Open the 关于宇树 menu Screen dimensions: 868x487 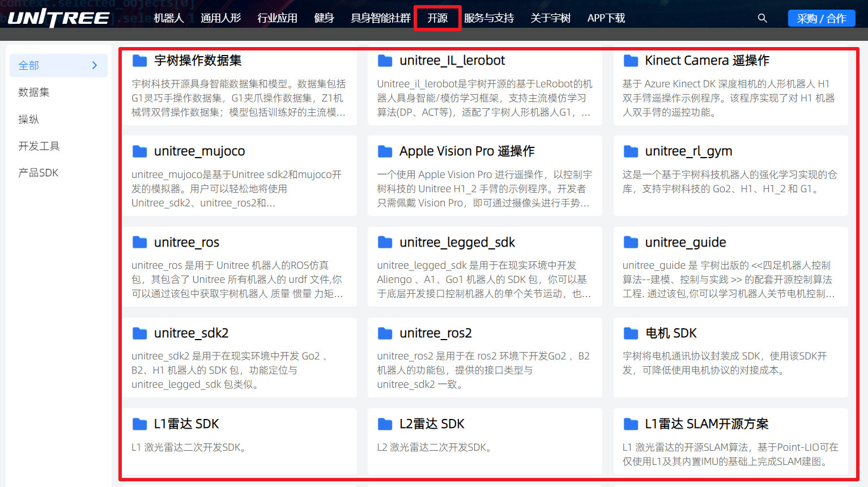(x=551, y=18)
